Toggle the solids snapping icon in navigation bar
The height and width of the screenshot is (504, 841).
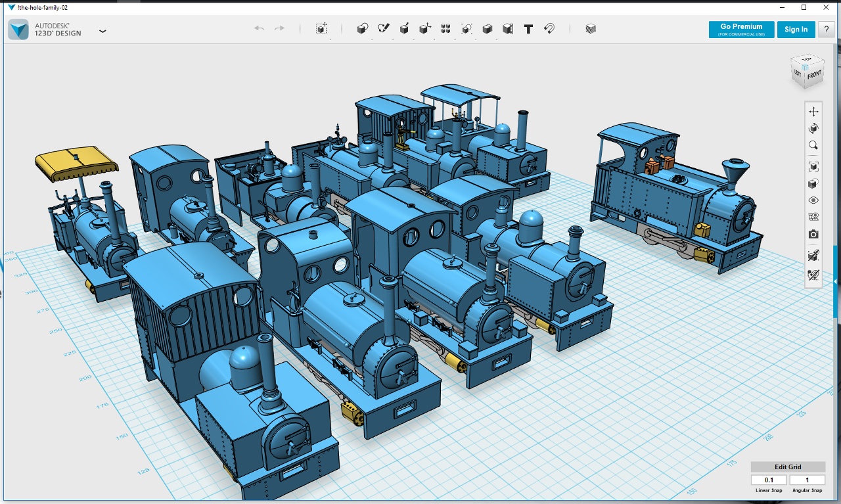(813, 255)
